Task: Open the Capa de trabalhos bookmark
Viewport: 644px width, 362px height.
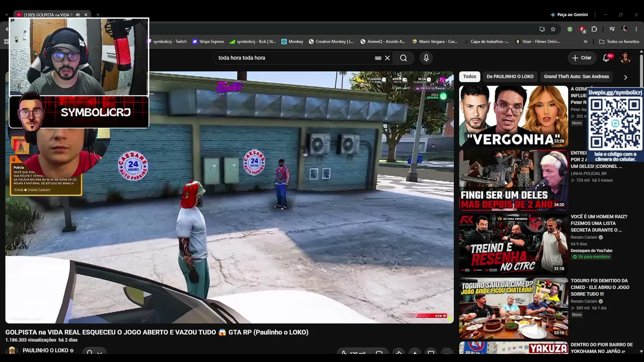Action: 487,42
